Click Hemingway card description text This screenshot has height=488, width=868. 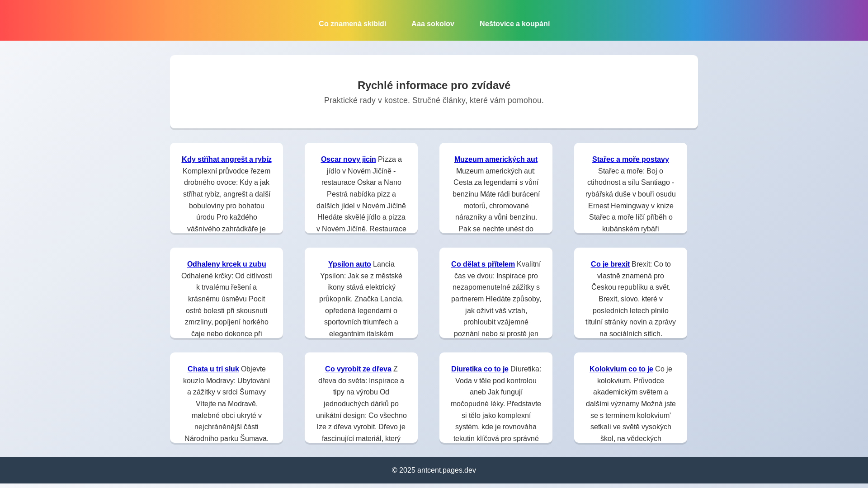pyautogui.click(x=631, y=200)
